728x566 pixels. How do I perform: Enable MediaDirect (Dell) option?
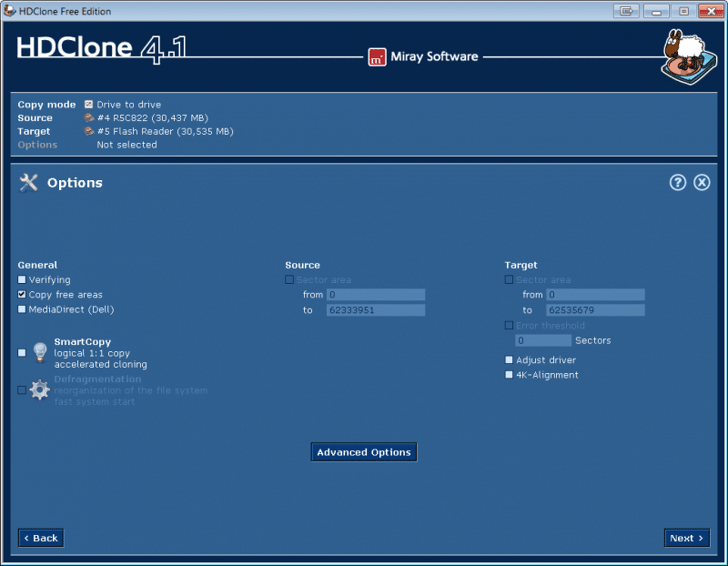[x=21, y=308]
